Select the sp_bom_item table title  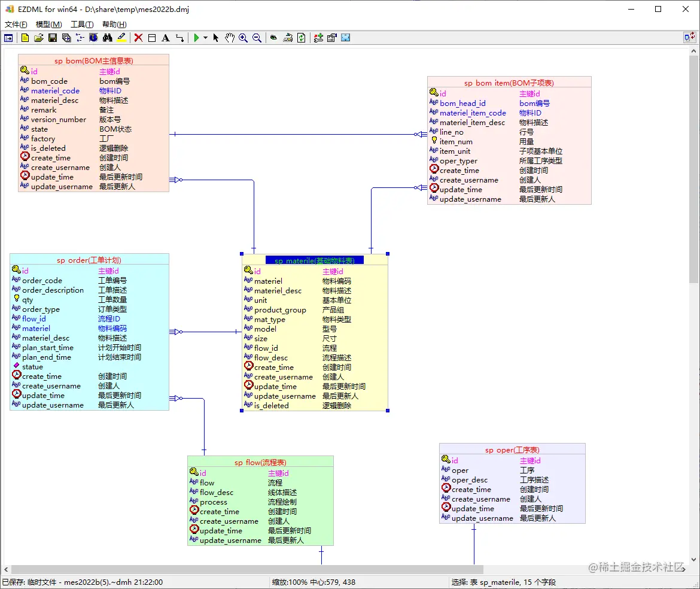509,83
